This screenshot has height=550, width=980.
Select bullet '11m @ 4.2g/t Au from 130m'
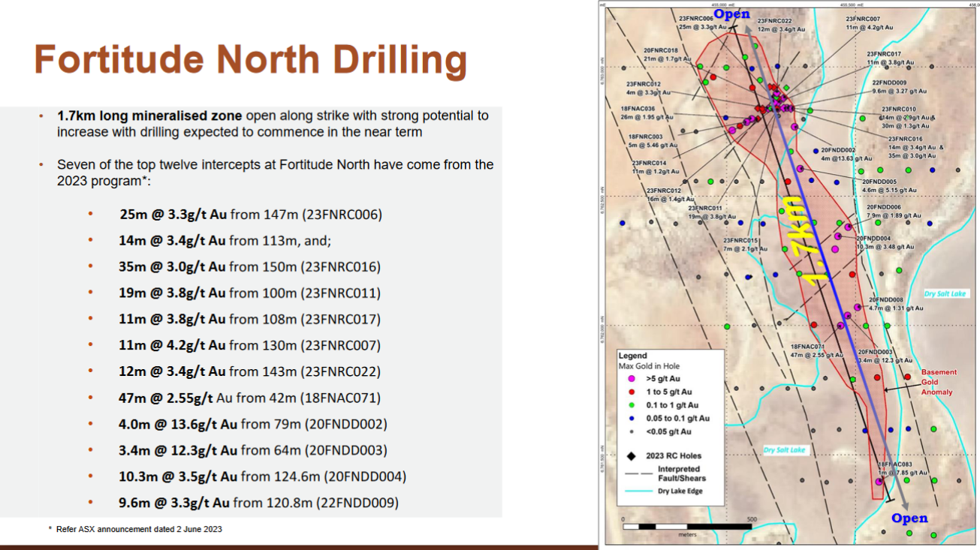point(249,346)
